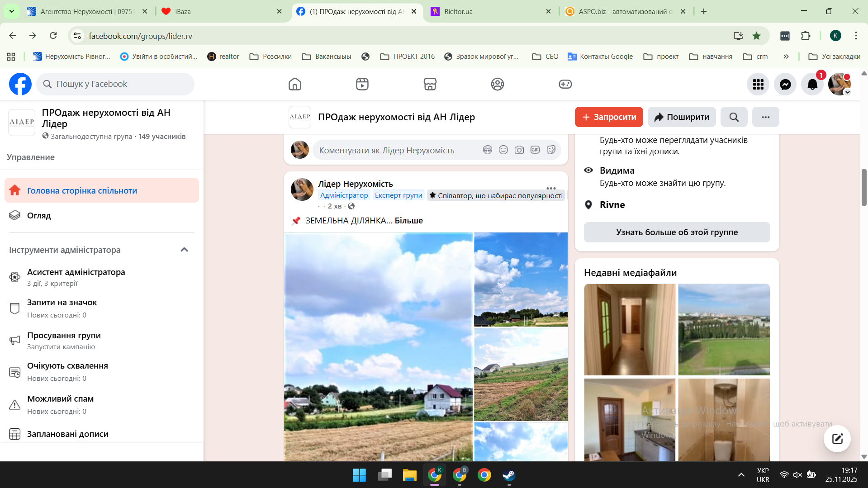This screenshot has height=488, width=868.
Task: Insert an emoji in the comment box
Action: 503,150
